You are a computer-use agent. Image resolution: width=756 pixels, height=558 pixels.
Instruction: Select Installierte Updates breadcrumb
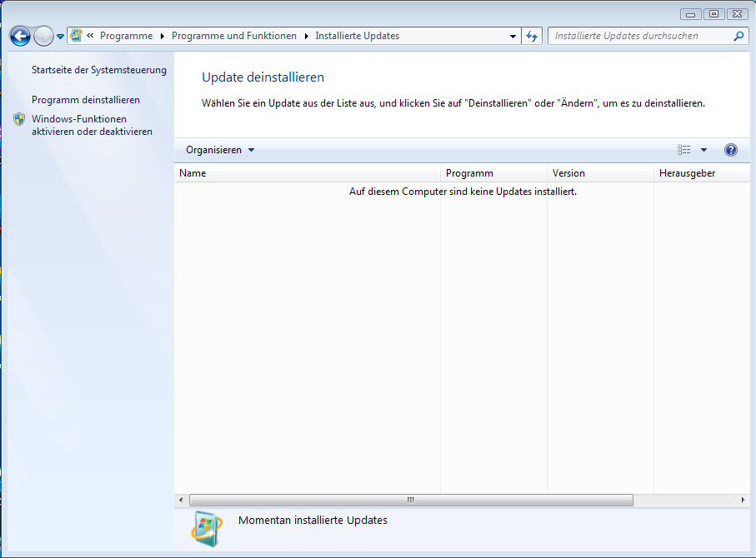point(358,36)
